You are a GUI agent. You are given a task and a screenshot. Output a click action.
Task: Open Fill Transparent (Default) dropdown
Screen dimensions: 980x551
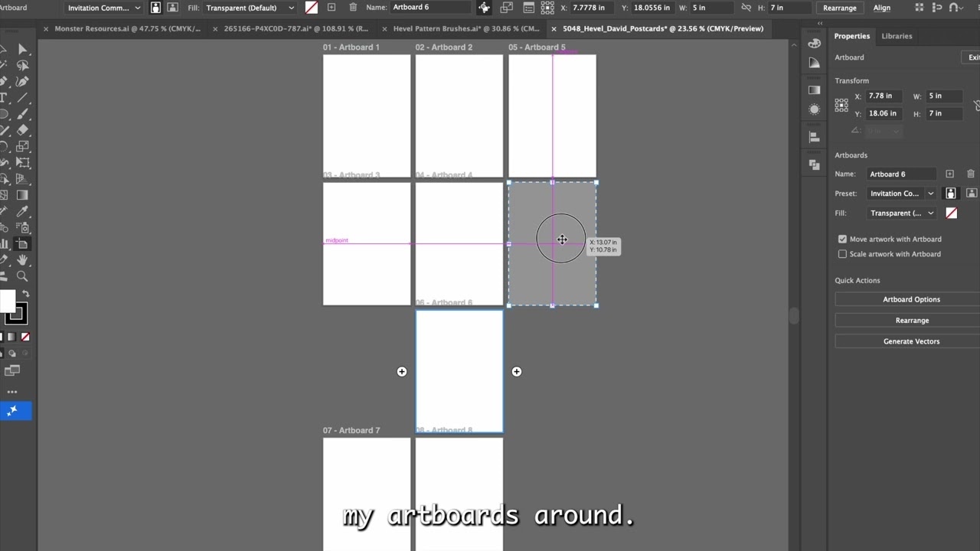click(250, 8)
